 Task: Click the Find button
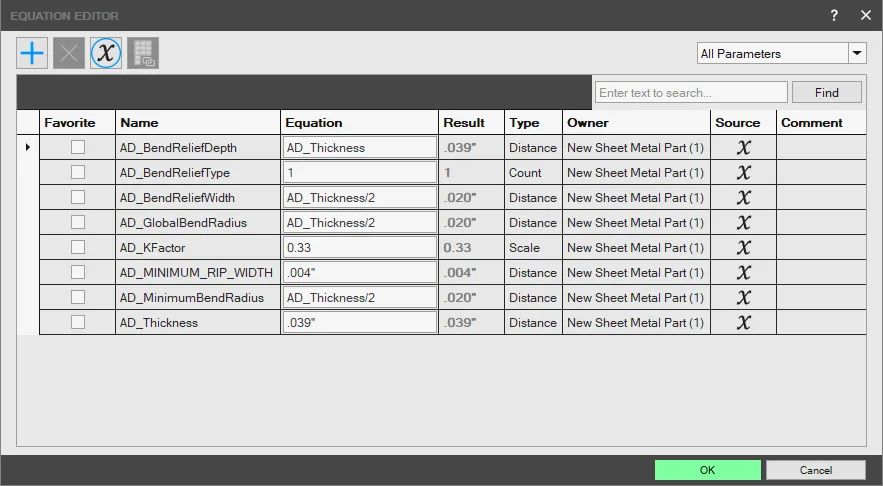(x=827, y=92)
